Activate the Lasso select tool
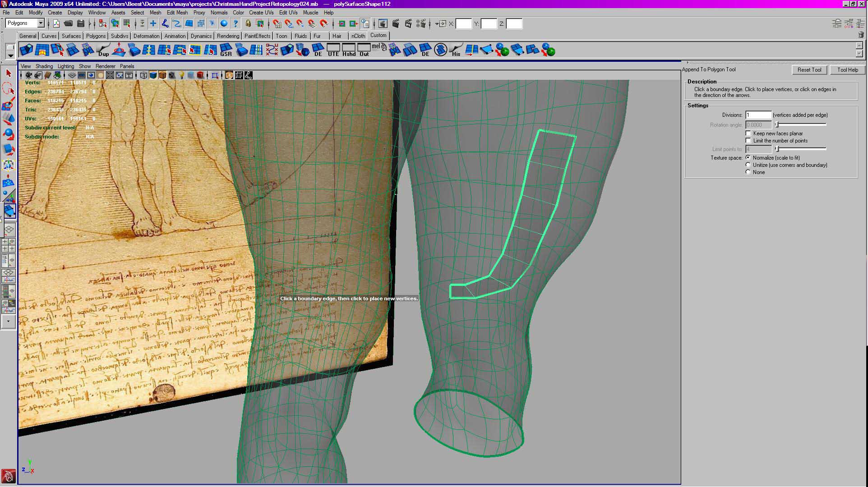This screenshot has width=868, height=487. coord(9,89)
